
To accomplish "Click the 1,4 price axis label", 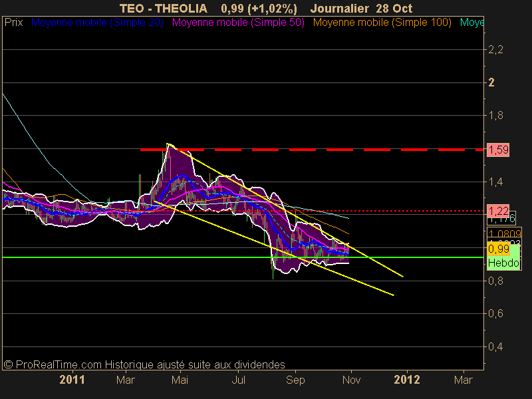I will coord(495,182).
